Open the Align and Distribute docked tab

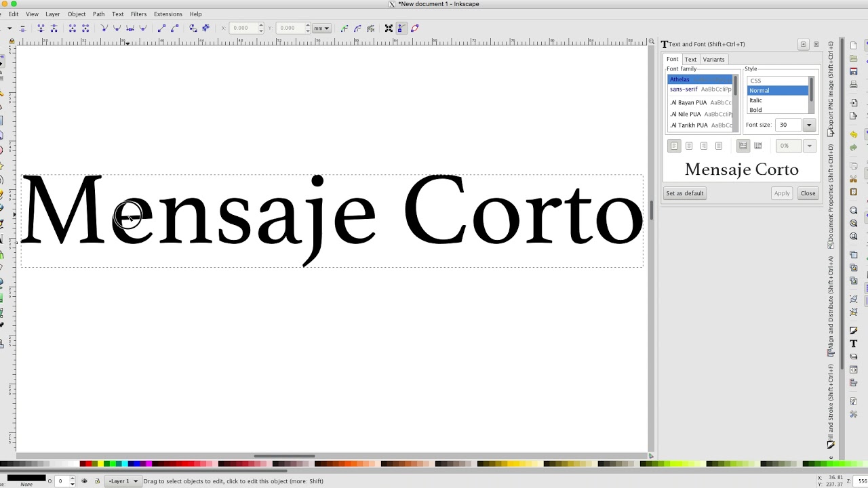coord(831,307)
